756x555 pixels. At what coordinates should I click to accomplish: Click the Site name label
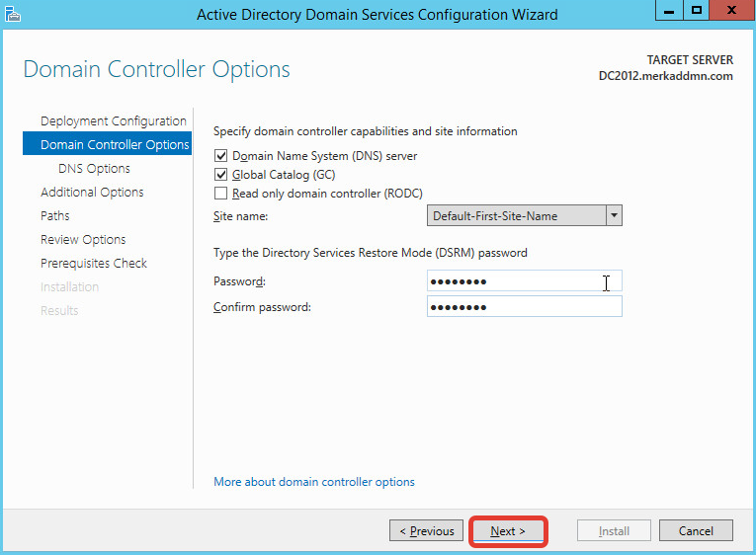240,216
